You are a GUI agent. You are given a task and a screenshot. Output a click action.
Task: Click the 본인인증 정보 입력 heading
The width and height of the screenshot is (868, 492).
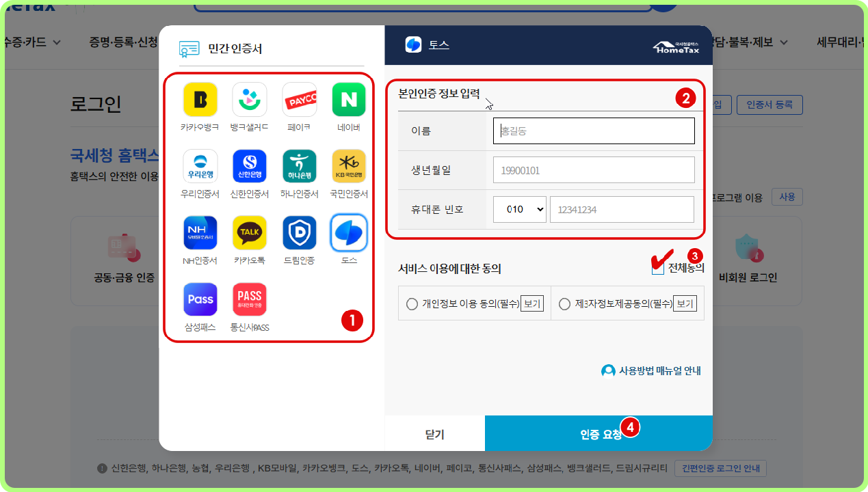(x=439, y=94)
